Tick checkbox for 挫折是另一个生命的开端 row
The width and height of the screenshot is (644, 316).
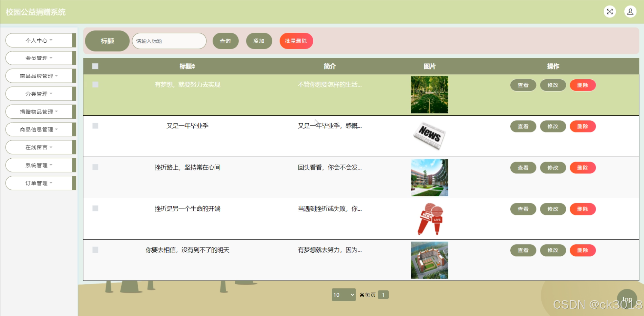(x=95, y=208)
